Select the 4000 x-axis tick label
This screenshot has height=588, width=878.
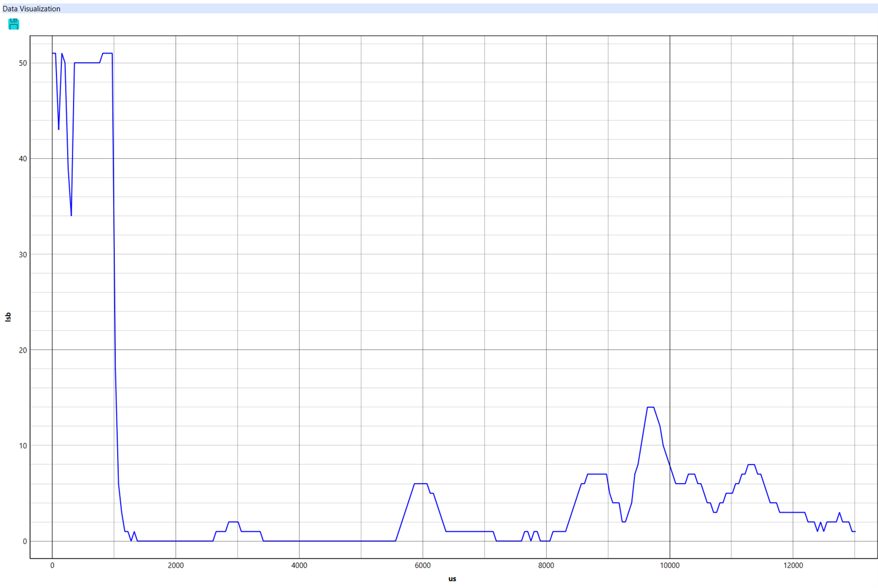click(x=299, y=566)
